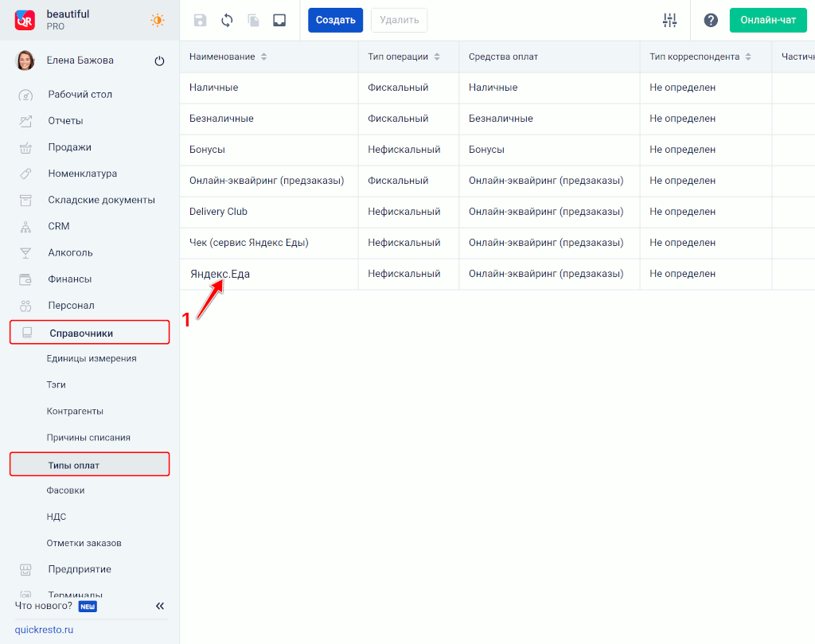Open the table settings sliders icon
The image size is (815, 644).
click(x=669, y=20)
